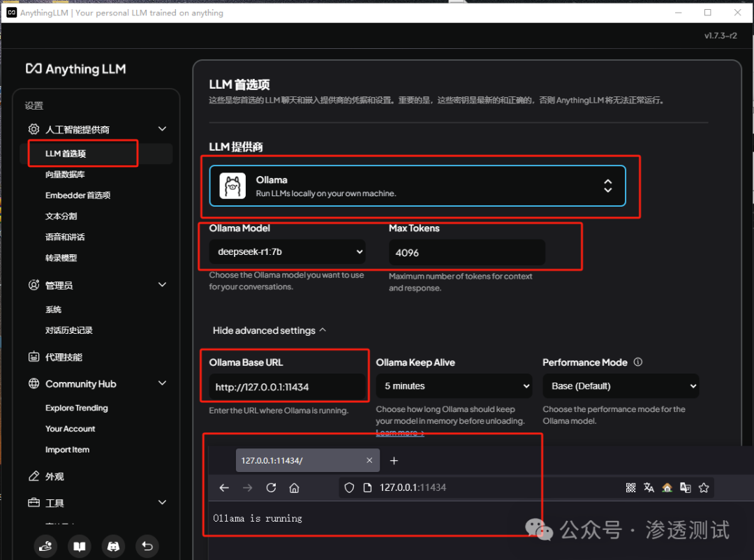This screenshot has width=754, height=560.
Task: Click the 管理员 user icon
Action: point(34,285)
